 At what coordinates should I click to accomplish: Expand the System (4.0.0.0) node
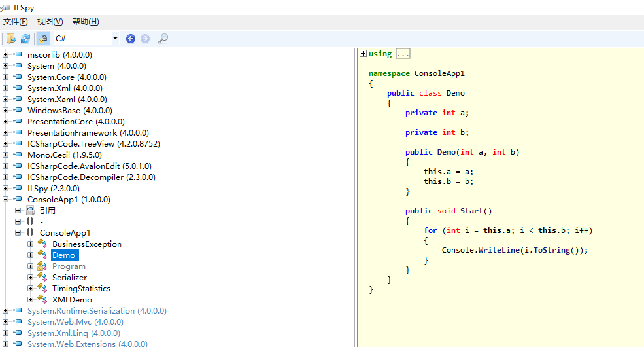5,65
